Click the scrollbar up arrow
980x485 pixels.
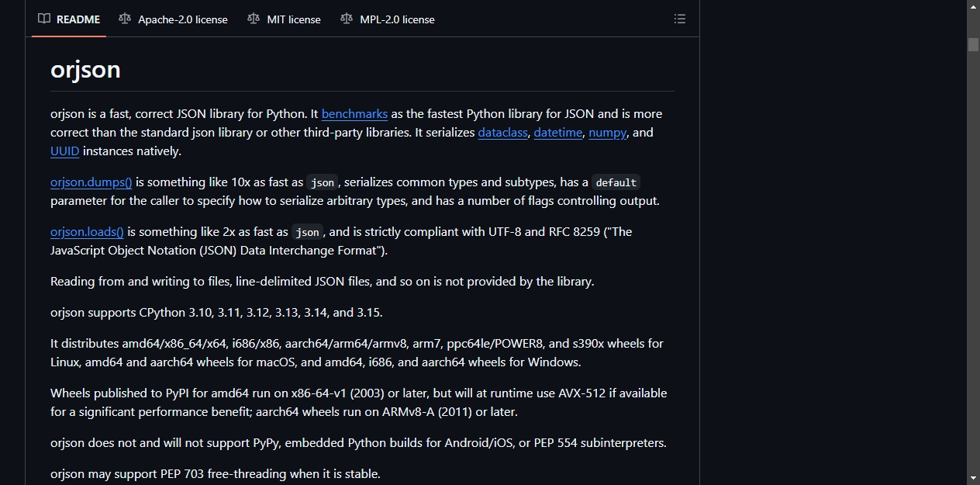[973, 6]
